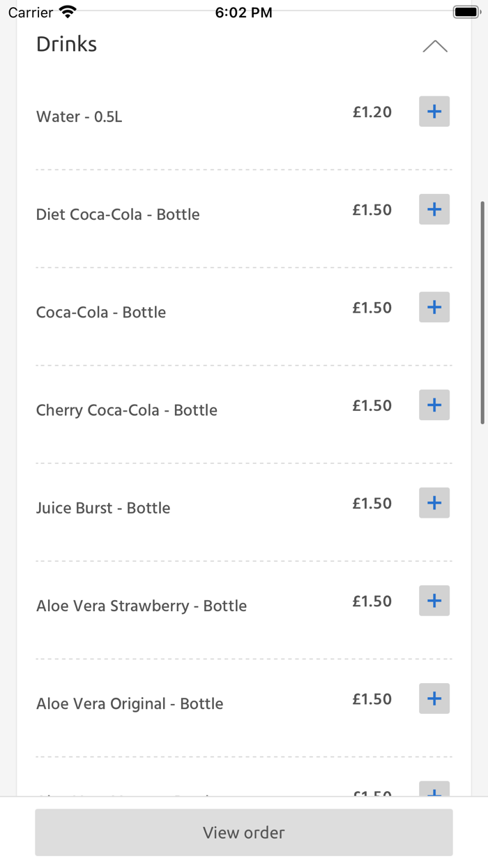Add Cherry Coca-Cola Bottle to order
488x868 pixels.
click(x=434, y=405)
